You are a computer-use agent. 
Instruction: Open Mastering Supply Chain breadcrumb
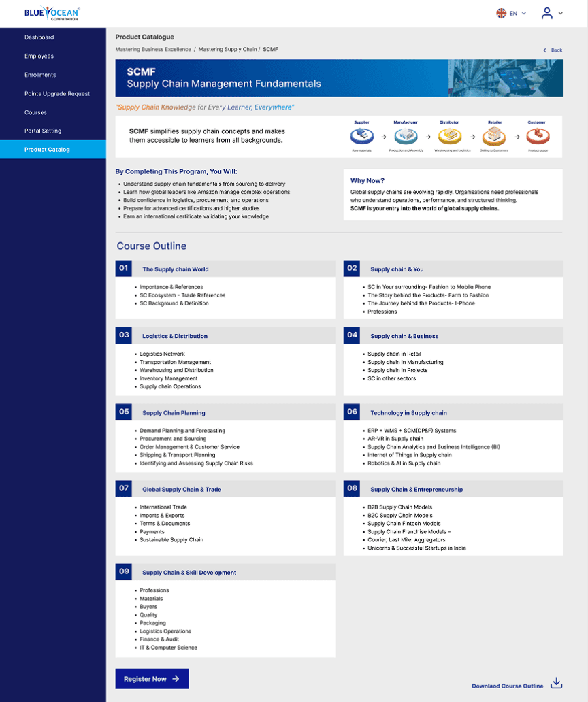[227, 49]
